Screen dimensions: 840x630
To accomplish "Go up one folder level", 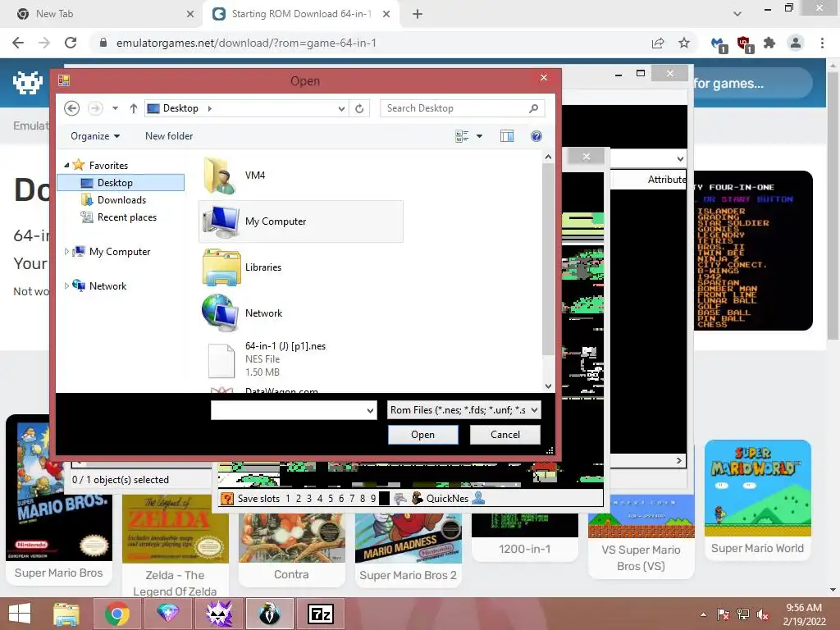I will (x=134, y=108).
